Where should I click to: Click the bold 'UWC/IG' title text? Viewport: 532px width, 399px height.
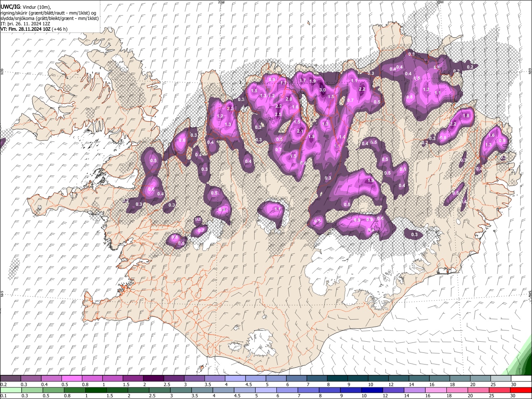[x=10, y=7]
